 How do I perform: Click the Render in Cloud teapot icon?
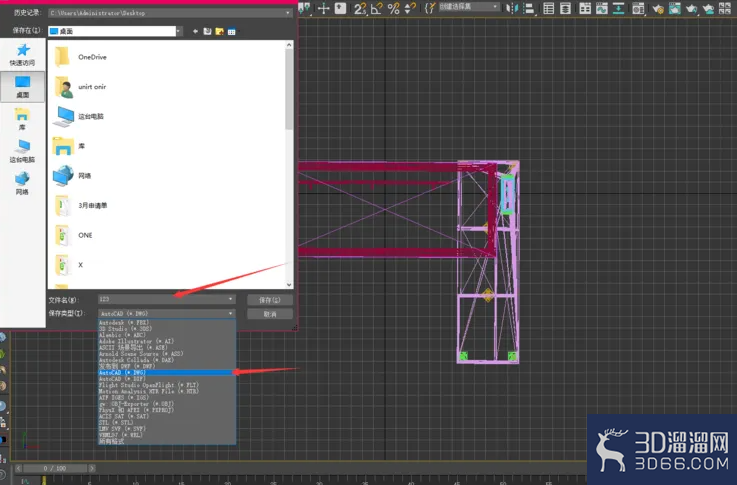pyautogui.click(x=708, y=8)
